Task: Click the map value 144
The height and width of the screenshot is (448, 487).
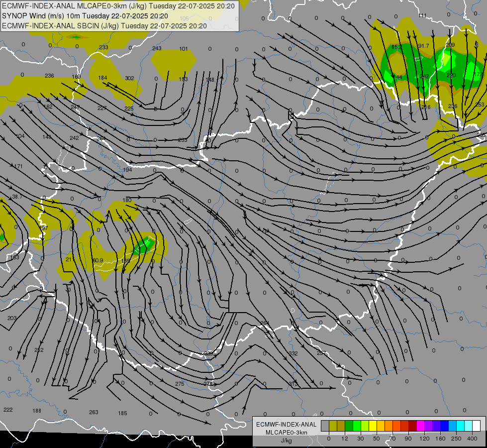Action: [397, 77]
